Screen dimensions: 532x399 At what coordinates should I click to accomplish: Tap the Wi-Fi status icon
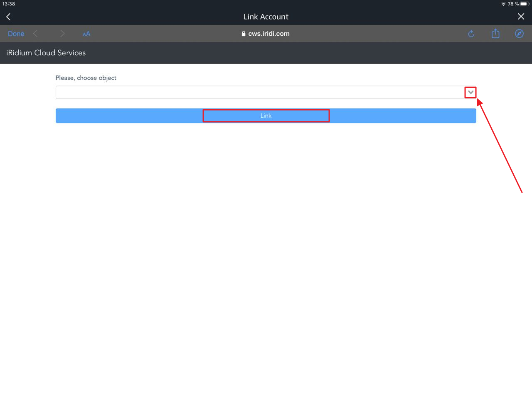[x=503, y=4]
